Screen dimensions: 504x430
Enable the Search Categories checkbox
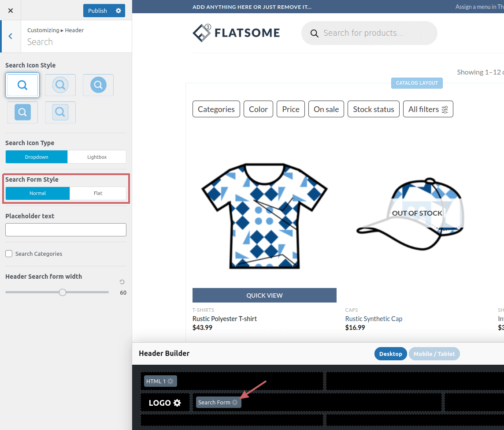coord(8,254)
